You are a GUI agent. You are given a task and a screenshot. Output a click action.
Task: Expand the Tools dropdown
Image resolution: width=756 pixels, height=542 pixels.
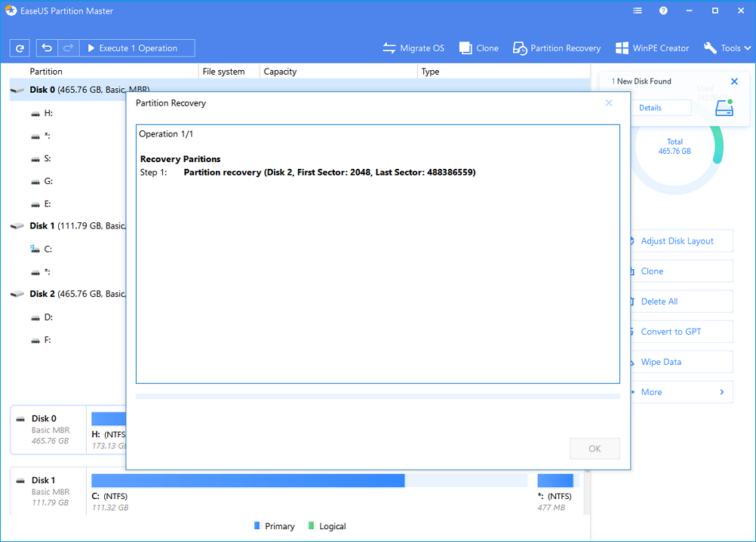(x=727, y=48)
